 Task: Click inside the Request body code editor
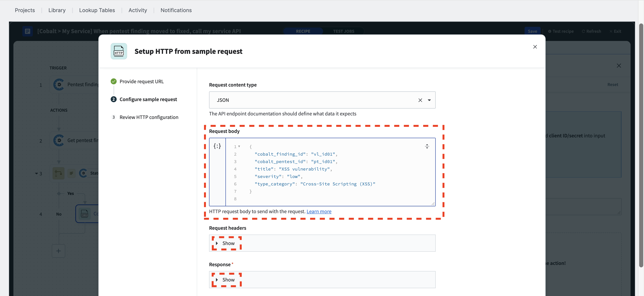[x=330, y=172]
